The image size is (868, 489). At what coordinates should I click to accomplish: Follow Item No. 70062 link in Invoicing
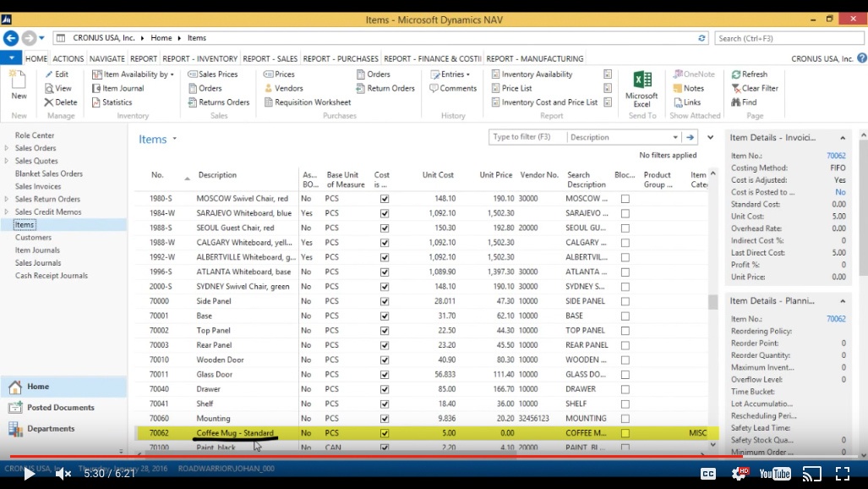pos(836,156)
